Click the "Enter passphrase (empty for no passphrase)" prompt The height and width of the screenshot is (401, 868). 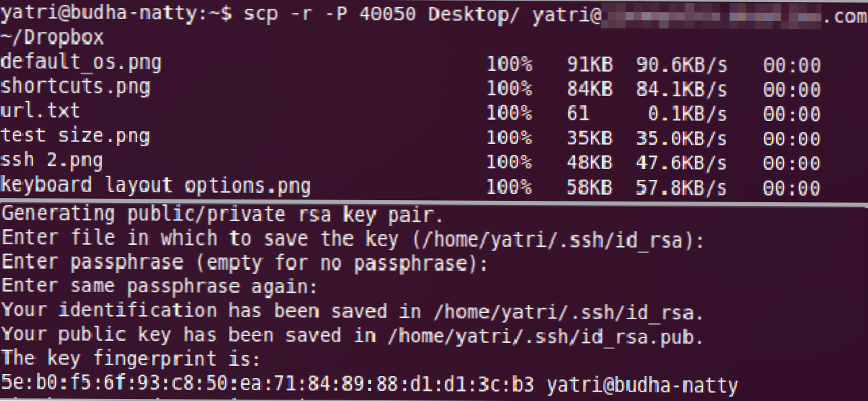245,262
